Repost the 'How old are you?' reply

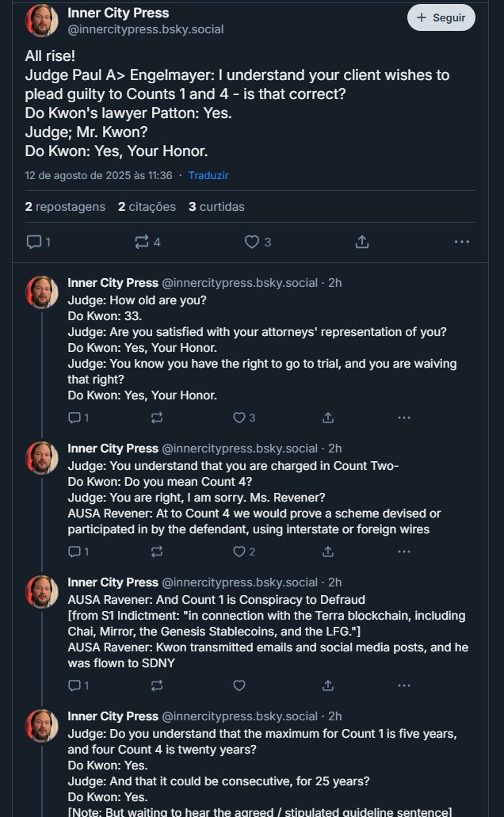point(157,418)
